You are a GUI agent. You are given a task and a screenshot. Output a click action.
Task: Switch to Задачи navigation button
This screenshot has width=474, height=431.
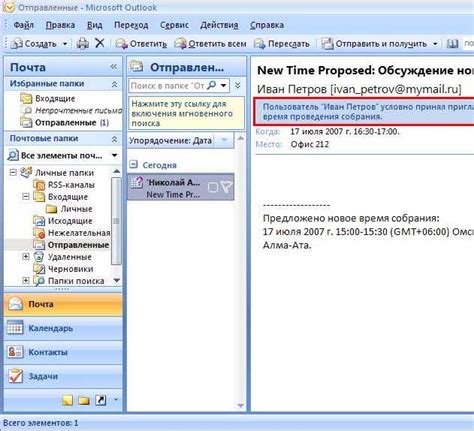[63, 376]
